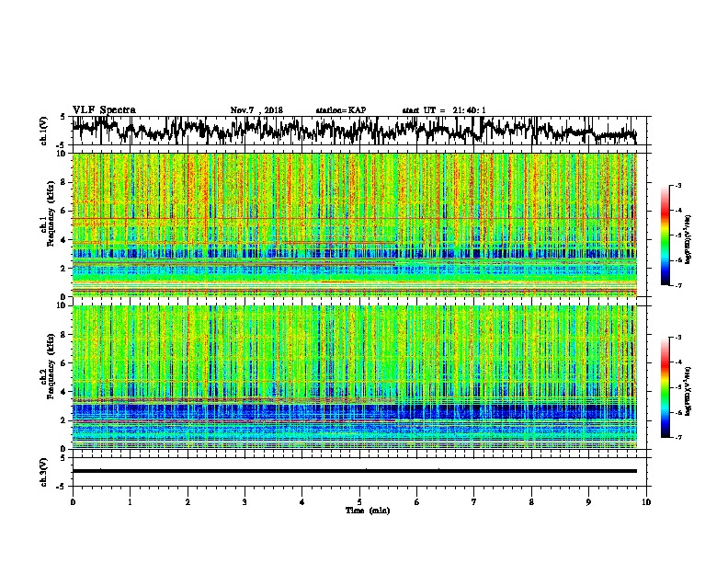The width and height of the screenshot is (728, 563).
Task: Click the "-3" tick on the ch.1 color bar
Action: pos(677,185)
